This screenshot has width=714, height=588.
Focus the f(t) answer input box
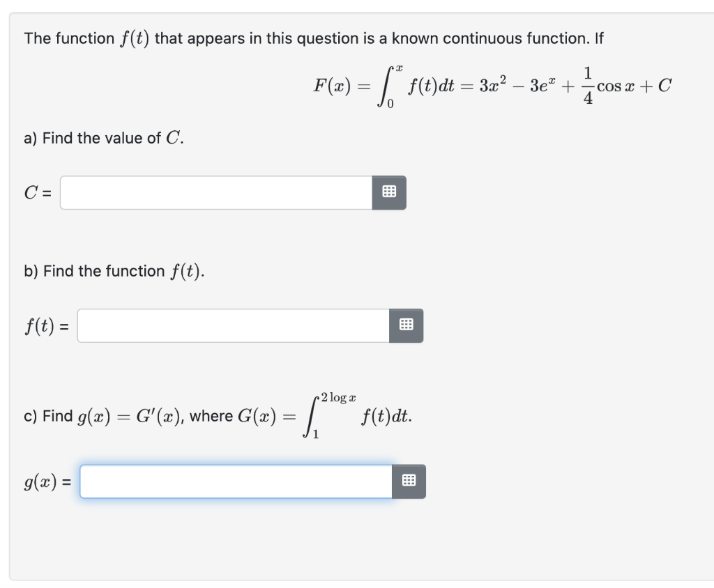(x=233, y=325)
